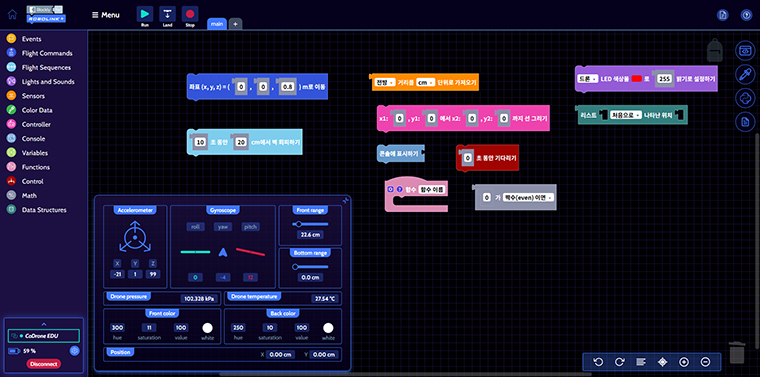Open the cm unit dropdown
Viewport: 760px width, 377px height.
(x=425, y=82)
